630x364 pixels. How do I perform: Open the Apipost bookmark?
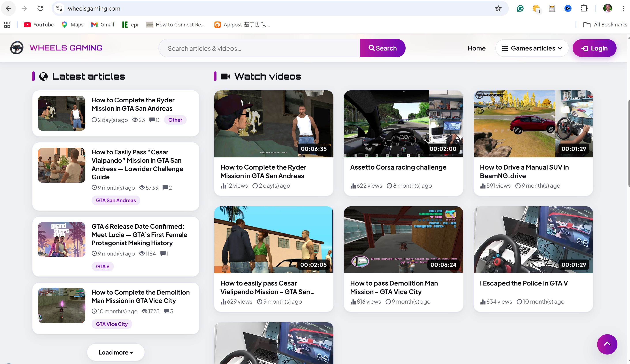pyautogui.click(x=242, y=24)
